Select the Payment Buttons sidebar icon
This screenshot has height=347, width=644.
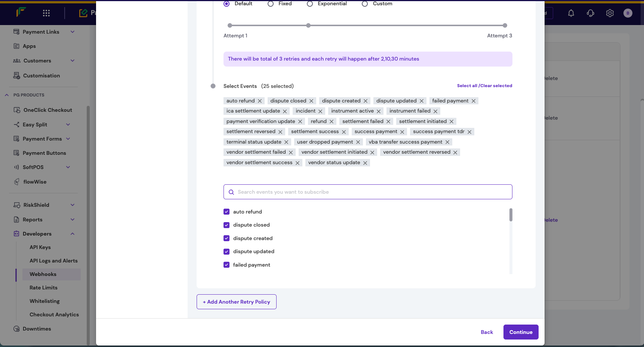(17, 153)
